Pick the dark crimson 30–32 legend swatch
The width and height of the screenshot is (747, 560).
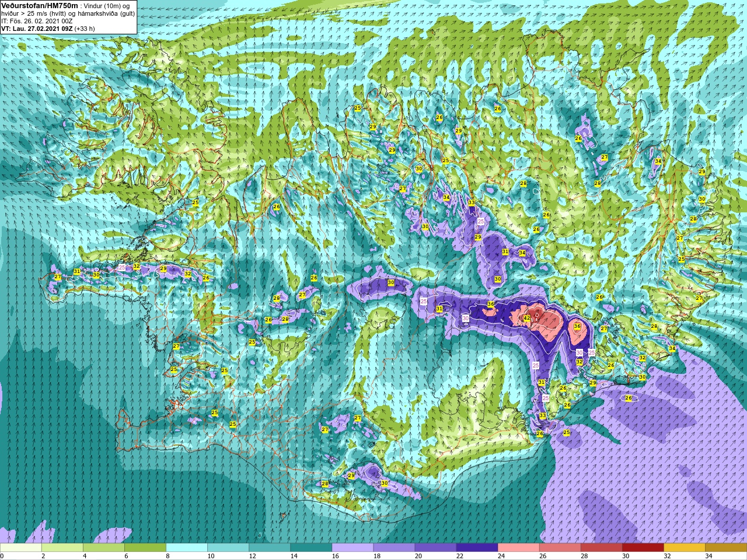pyautogui.click(x=643, y=548)
